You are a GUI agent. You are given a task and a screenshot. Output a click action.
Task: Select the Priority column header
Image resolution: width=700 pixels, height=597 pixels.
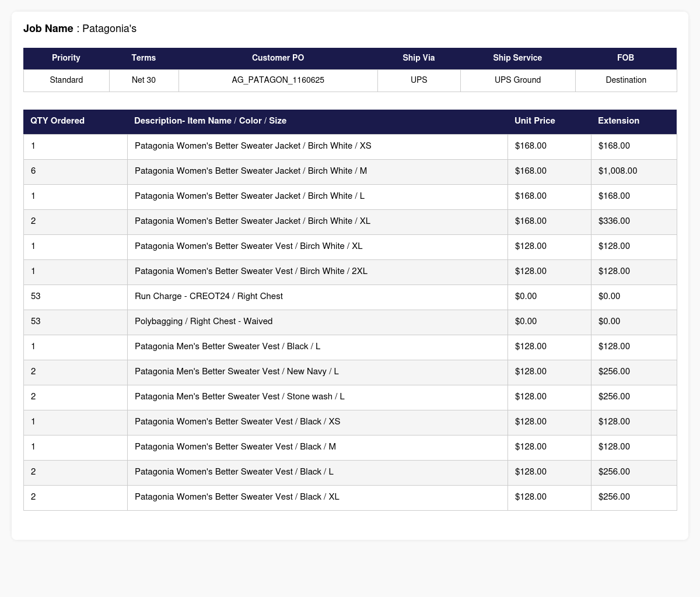[x=66, y=58]
